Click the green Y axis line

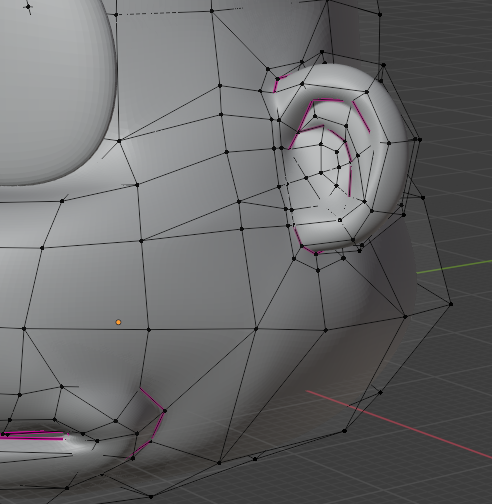(454, 267)
